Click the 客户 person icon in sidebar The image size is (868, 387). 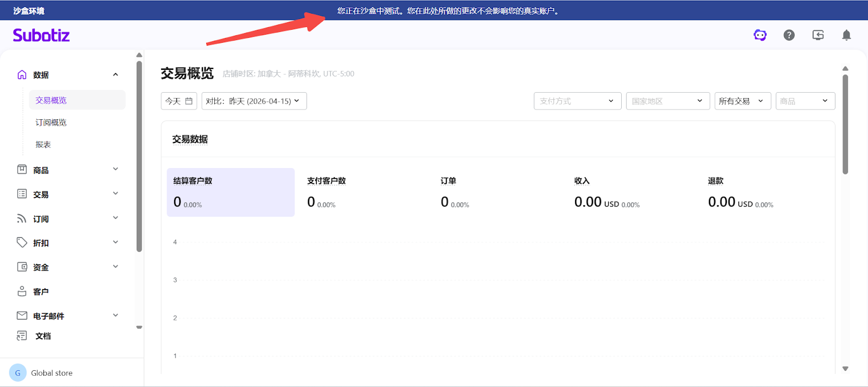[22, 292]
